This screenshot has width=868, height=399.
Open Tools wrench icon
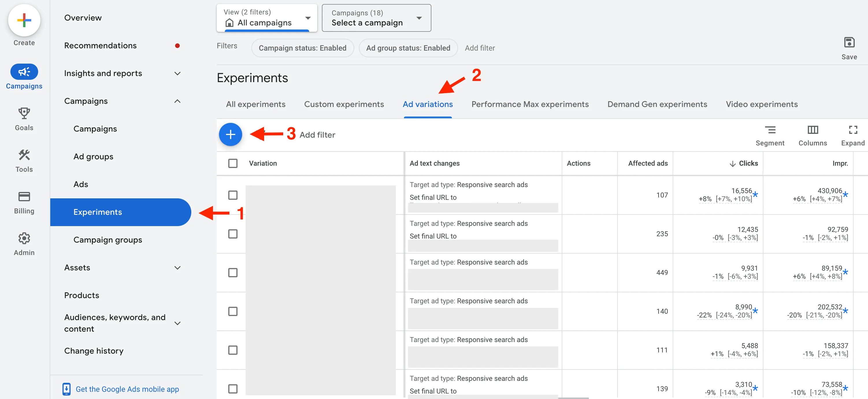pos(24,155)
